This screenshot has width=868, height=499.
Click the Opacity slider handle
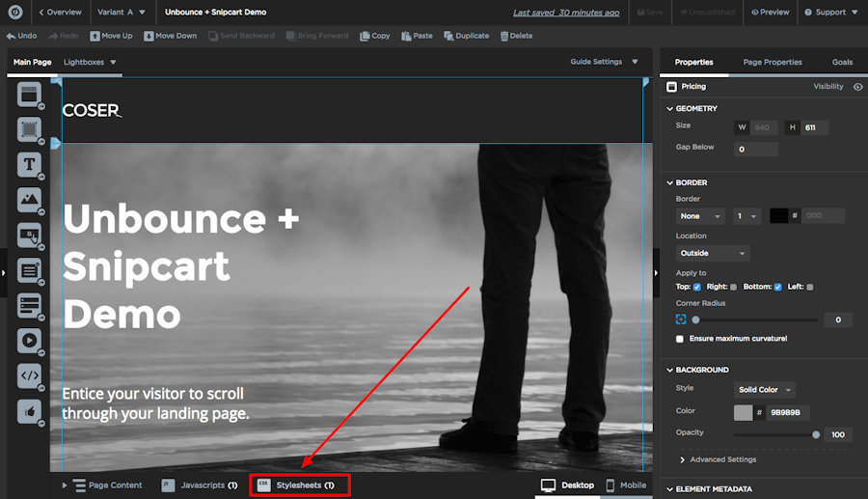815,434
